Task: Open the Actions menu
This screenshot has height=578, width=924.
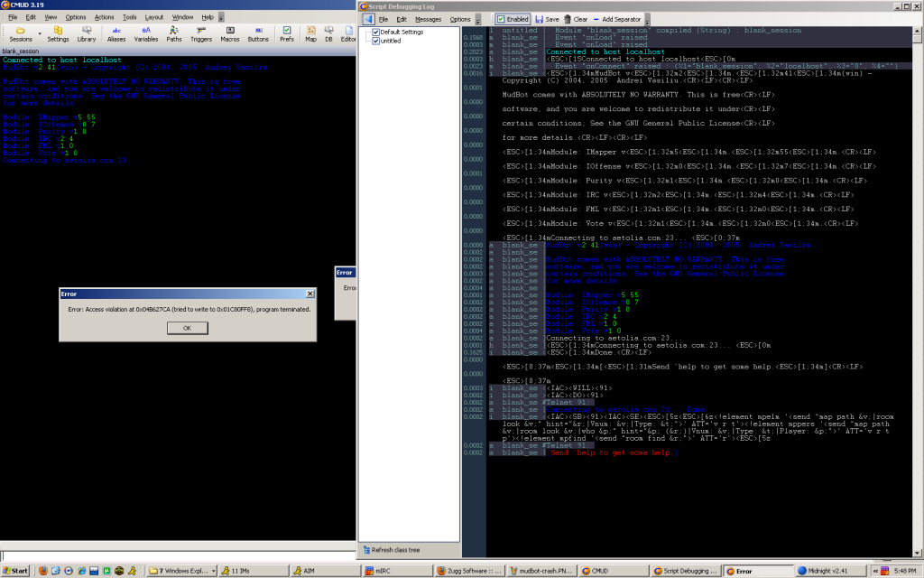Action: click(104, 17)
